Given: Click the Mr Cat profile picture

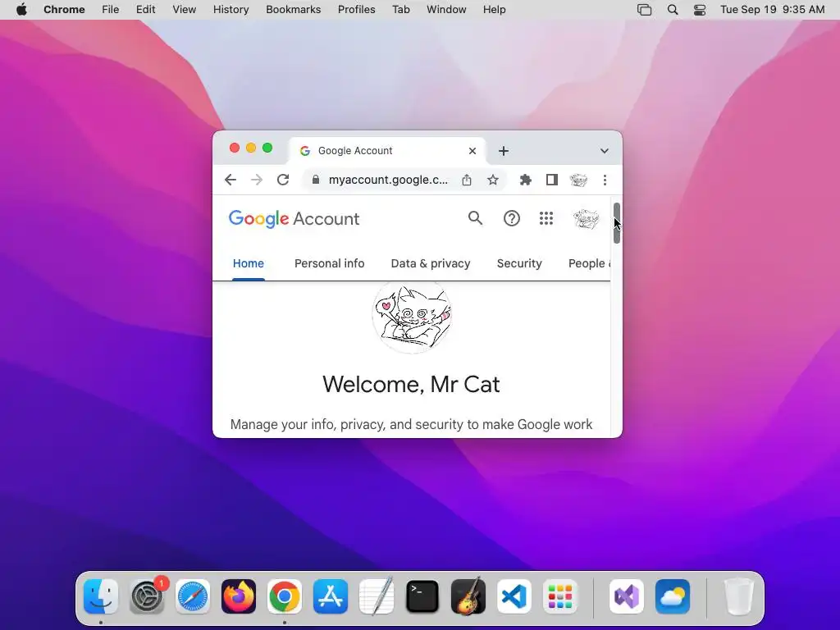Looking at the screenshot, I should pyautogui.click(x=412, y=317).
